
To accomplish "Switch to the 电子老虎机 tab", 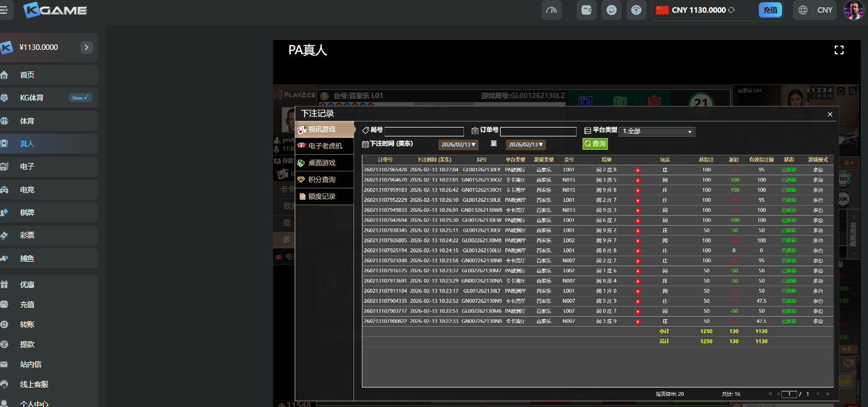I will [325, 146].
